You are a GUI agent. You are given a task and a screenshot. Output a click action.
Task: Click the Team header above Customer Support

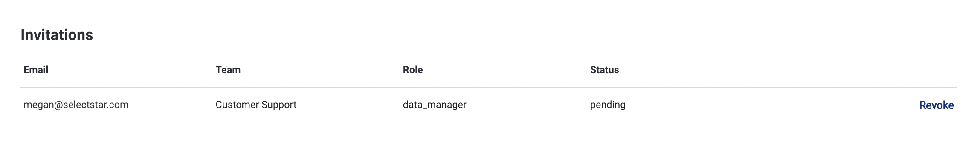[x=228, y=70]
